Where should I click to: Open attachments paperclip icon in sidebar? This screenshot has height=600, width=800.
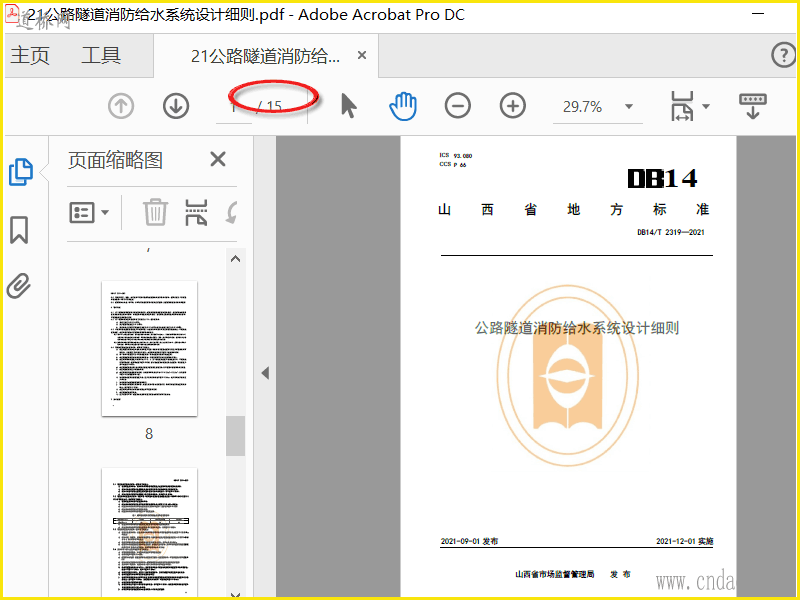click(19, 286)
